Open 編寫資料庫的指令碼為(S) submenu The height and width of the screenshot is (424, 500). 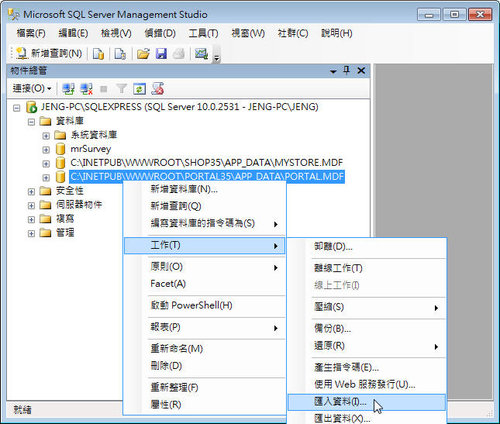click(205, 223)
